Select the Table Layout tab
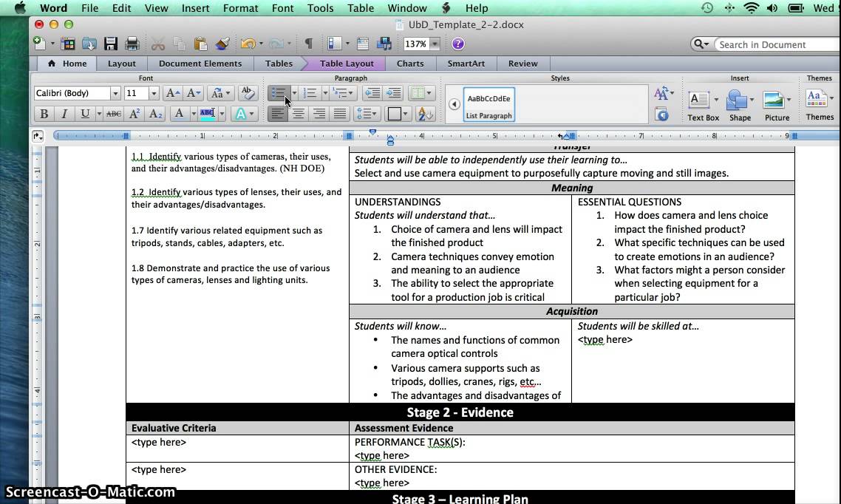Screen dimensions: 841x504 [347, 64]
